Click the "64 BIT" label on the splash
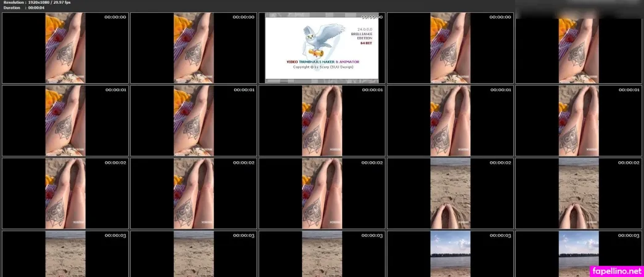Viewport: 644px width, 277px height. coord(366,43)
